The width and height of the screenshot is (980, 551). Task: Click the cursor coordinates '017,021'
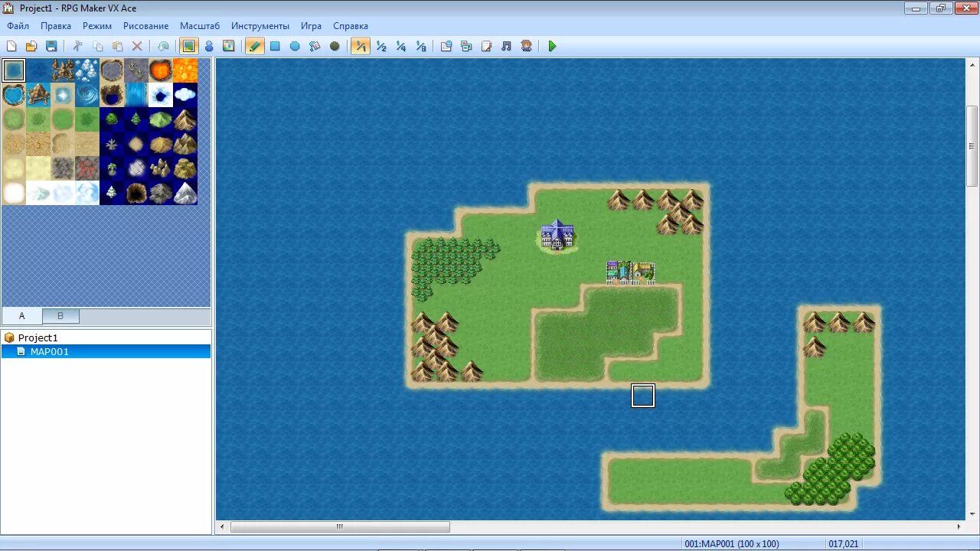843,544
